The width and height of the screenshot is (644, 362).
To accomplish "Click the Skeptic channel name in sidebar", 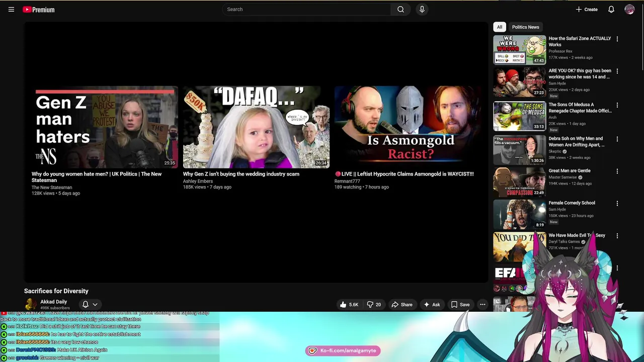I will tap(555, 151).
